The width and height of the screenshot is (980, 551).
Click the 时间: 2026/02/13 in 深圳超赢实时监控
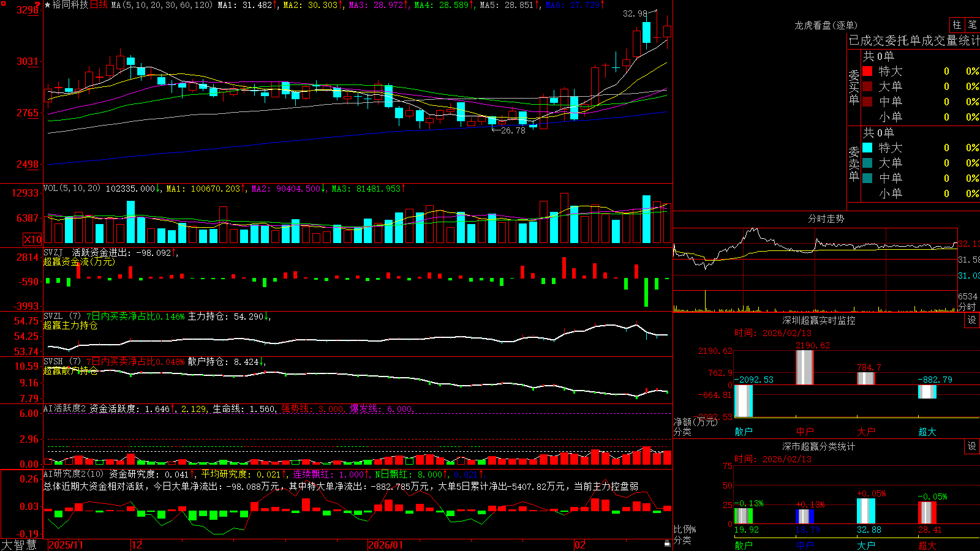click(x=772, y=333)
